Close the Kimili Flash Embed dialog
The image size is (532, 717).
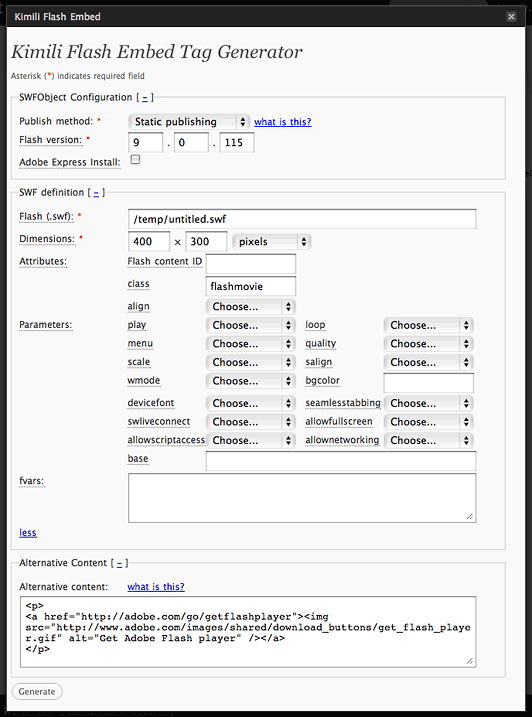[511, 17]
